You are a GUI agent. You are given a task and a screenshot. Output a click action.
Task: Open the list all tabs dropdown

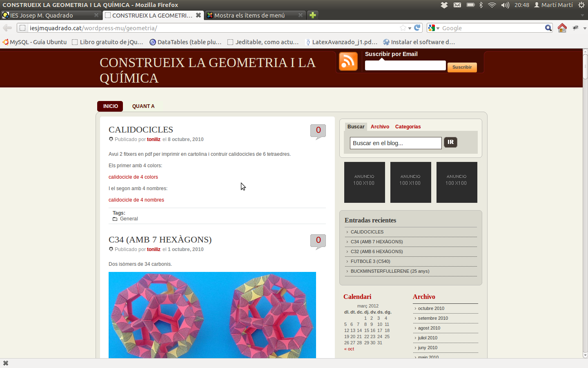point(582,15)
